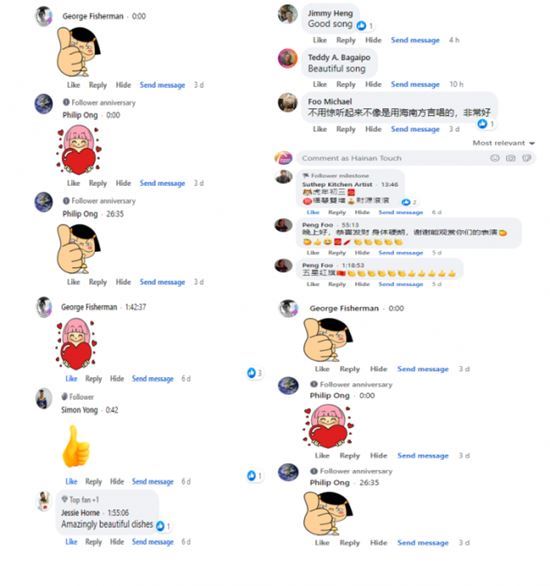Viewport: 550px width, 586px height.
Task: Send message to Jessie Home
Action: pos(152,542)
